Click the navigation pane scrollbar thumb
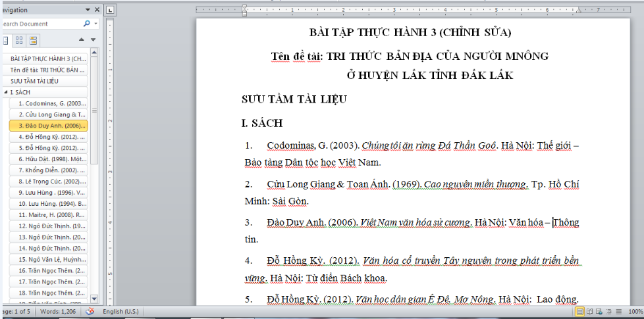The width and height of the screenshot is (644, 319). pos(94,110)
